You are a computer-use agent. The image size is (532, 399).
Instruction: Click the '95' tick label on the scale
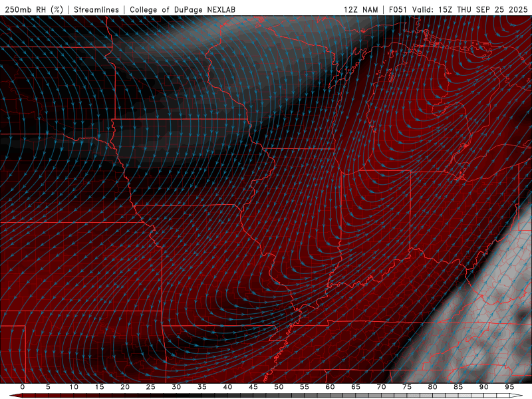[x=509, y=387]
